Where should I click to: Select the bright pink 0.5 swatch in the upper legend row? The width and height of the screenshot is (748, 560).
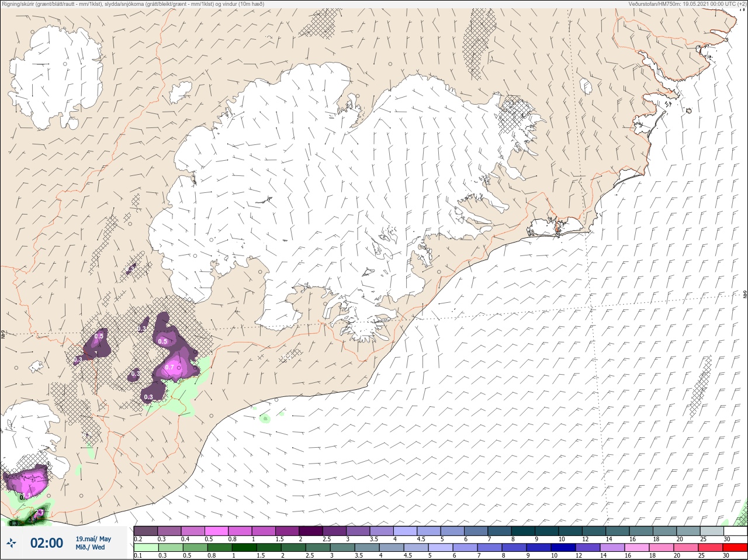[216, 531]
